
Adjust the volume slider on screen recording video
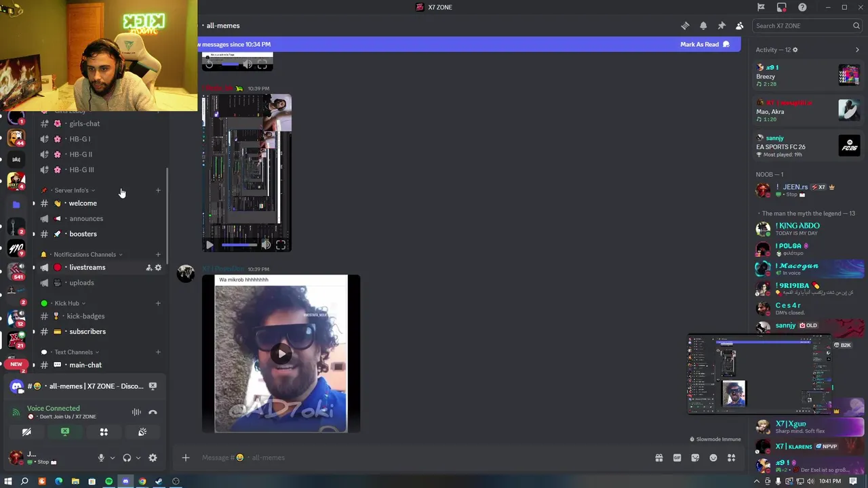pos(239,245)
